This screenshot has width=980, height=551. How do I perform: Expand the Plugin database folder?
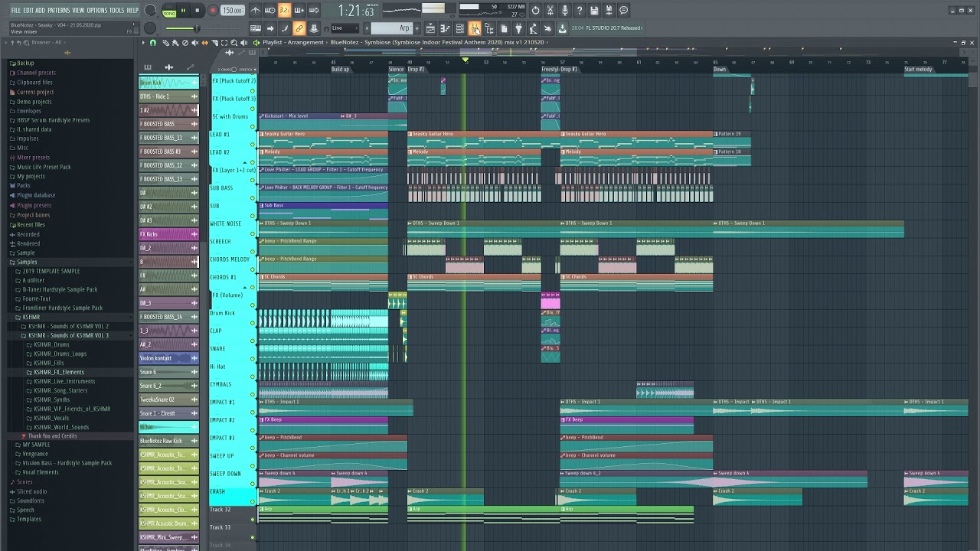coord(36,195)
